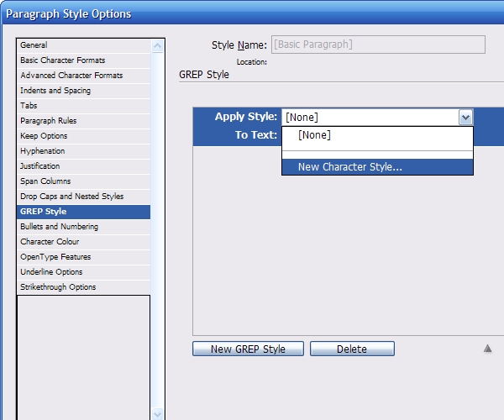Open Hyphenation settings
The height and width of the screenshot is (420, 504).
(83, 151)
